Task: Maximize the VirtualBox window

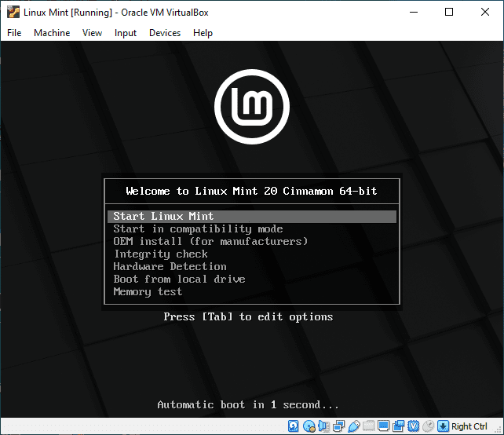Action: pos(449,13)
